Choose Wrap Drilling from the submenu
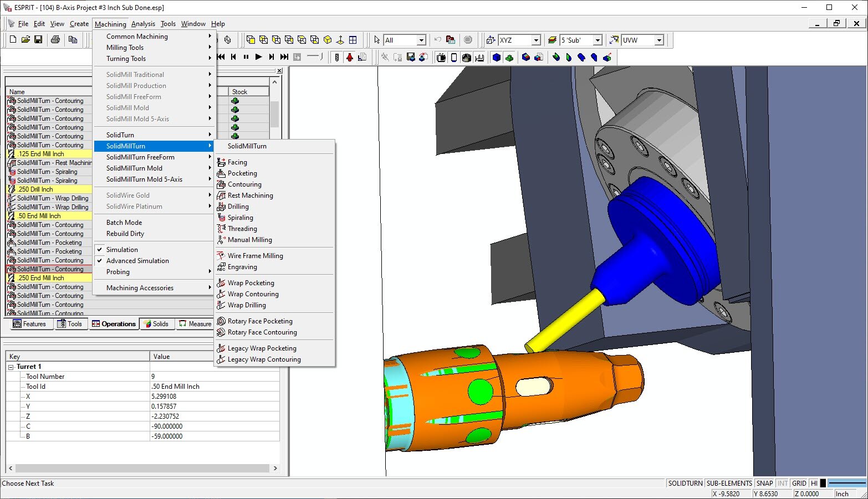Screen dimensions: 868x499 274,305
